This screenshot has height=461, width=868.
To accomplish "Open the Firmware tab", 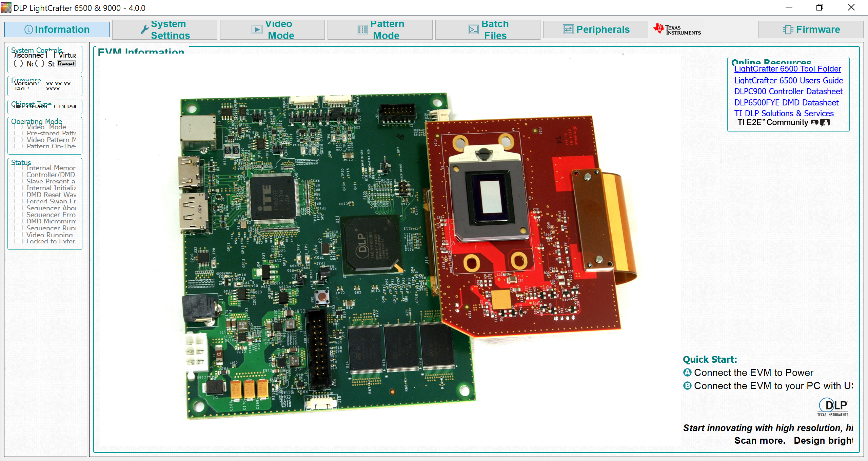I will 811,29.
